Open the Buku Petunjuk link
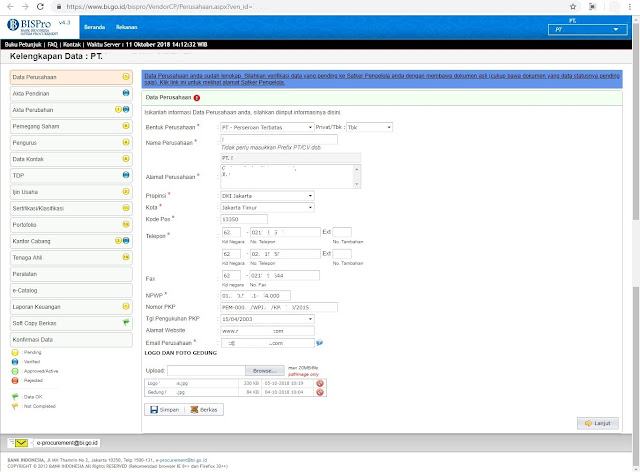640x472 pixels. pos(23,45)
